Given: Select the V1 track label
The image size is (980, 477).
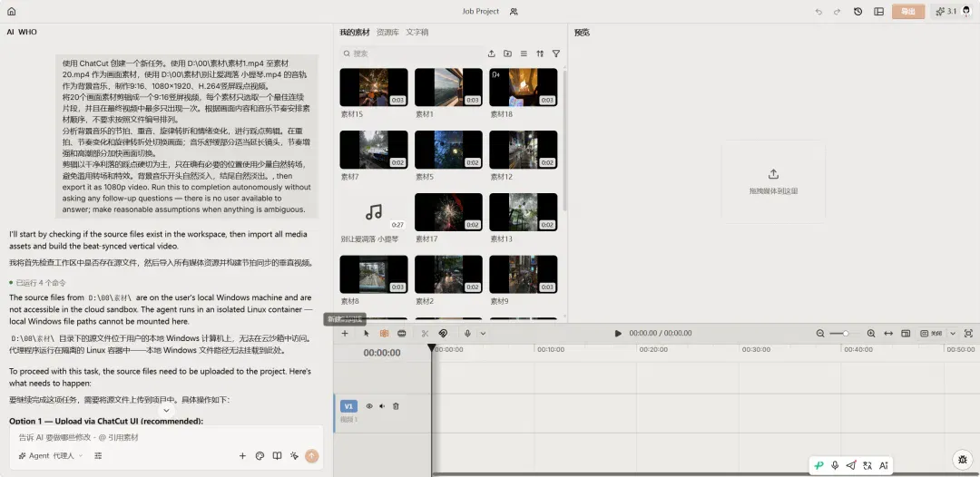Looking at the screenshot, I should pos(348,406).
